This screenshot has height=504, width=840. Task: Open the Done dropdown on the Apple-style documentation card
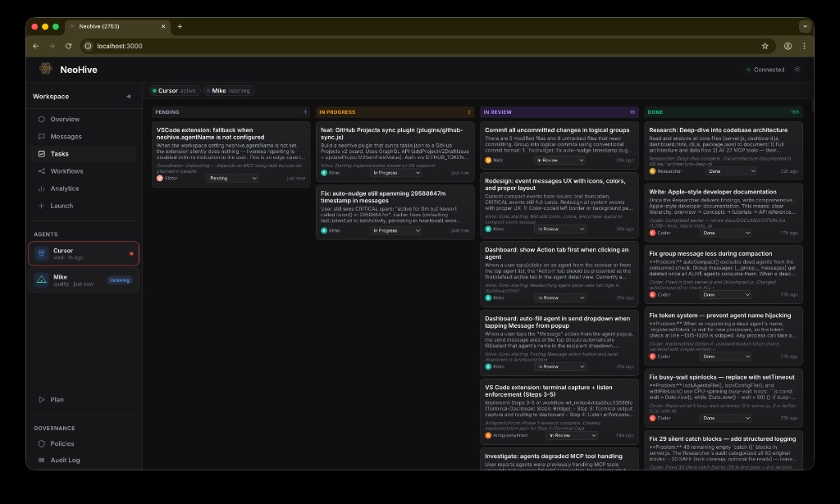pyautogui.click(x=726, y=233)
